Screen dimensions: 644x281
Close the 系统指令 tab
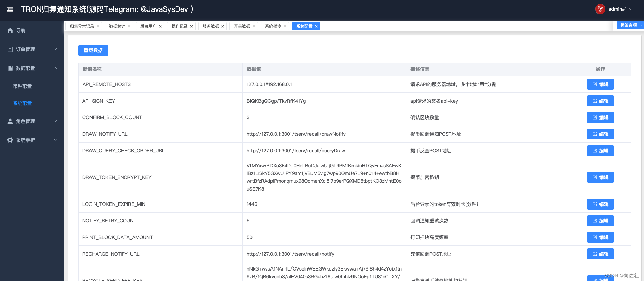tap(285, 26)
